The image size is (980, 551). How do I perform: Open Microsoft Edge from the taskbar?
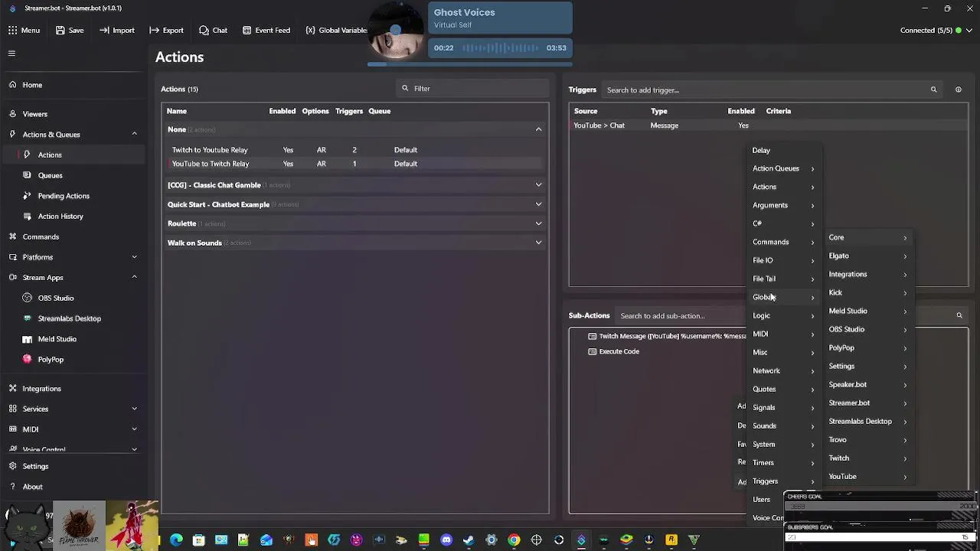pyautogui.click(x=176, y=540)
